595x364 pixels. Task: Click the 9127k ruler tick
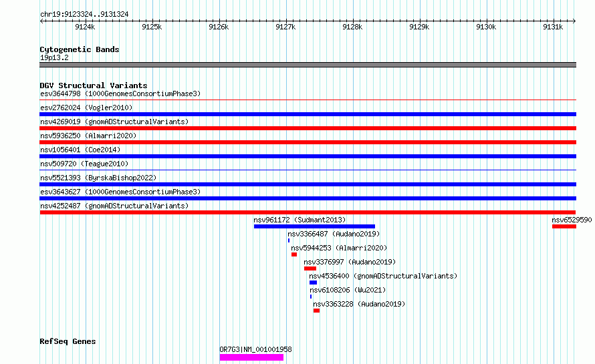click(285, 27)
